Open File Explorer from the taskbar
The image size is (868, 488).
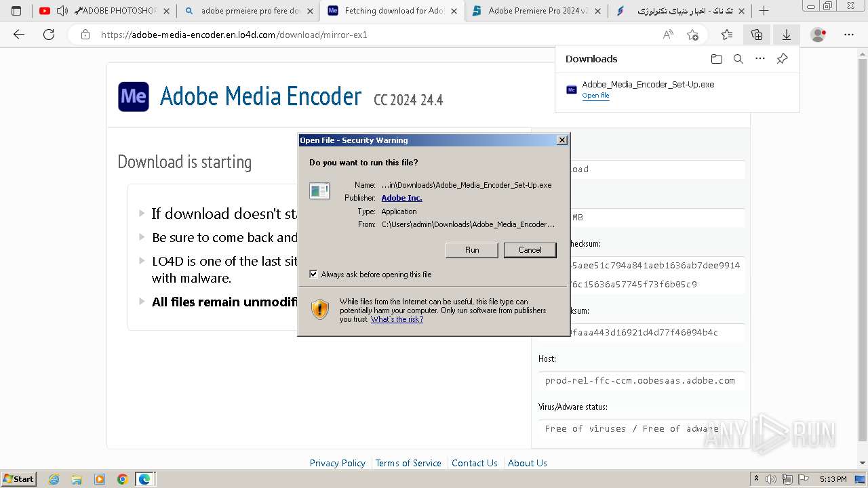tap(77, 479)
